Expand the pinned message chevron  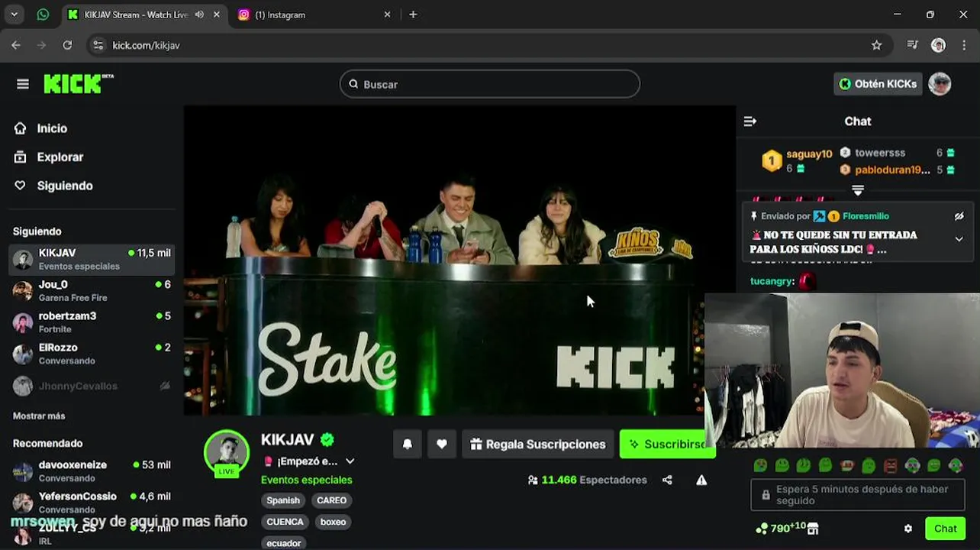(959, 239)
